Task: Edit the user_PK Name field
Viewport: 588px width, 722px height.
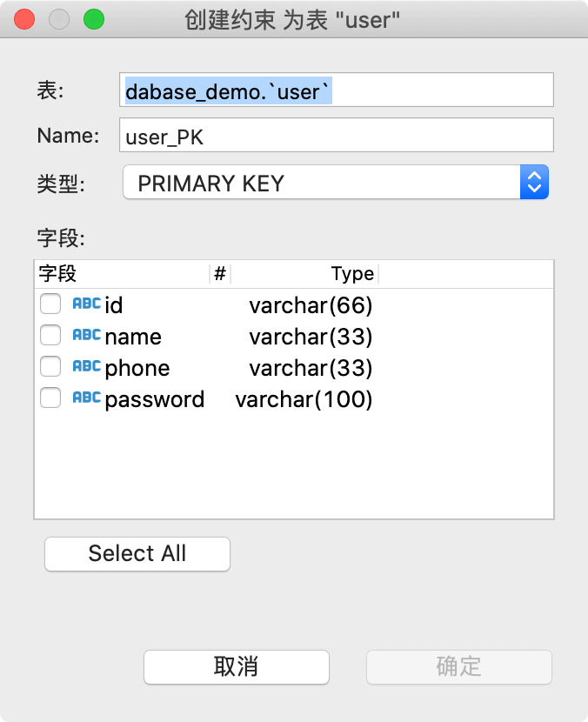Action: coord(336,136)
